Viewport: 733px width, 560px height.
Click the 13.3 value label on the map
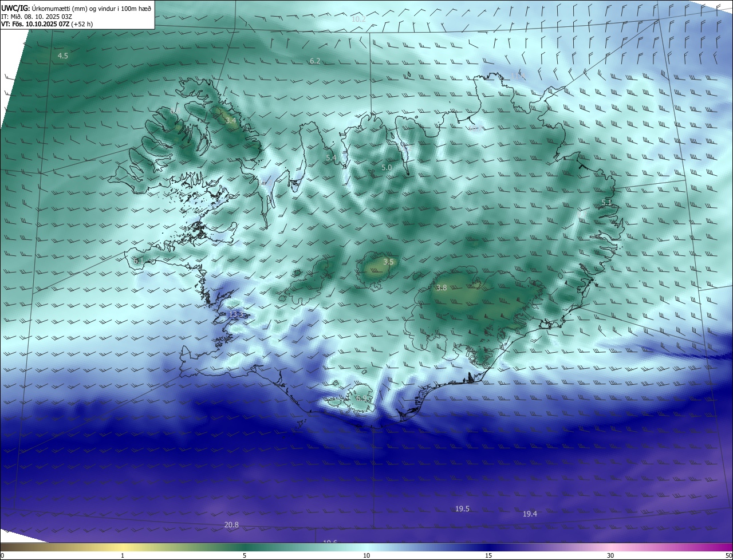pos(237,314)
